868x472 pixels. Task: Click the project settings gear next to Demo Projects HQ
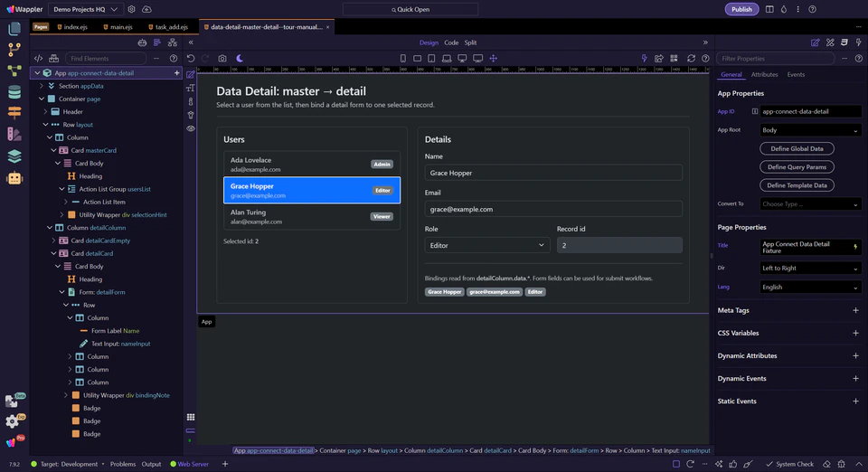tap(131, 9)
